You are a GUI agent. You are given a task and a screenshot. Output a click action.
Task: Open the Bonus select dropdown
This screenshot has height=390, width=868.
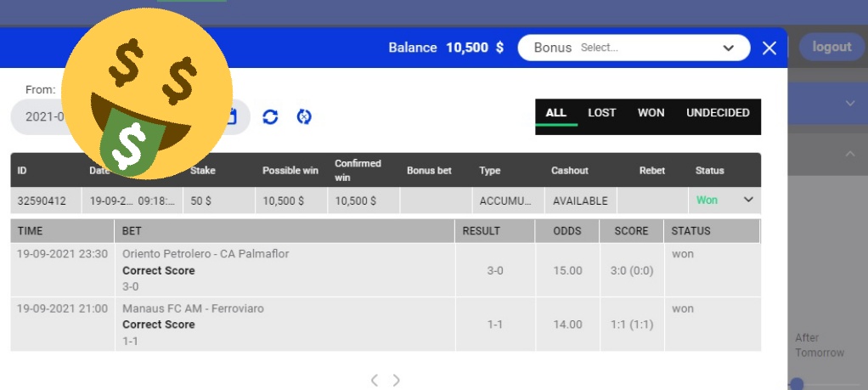tap(634, 48)
